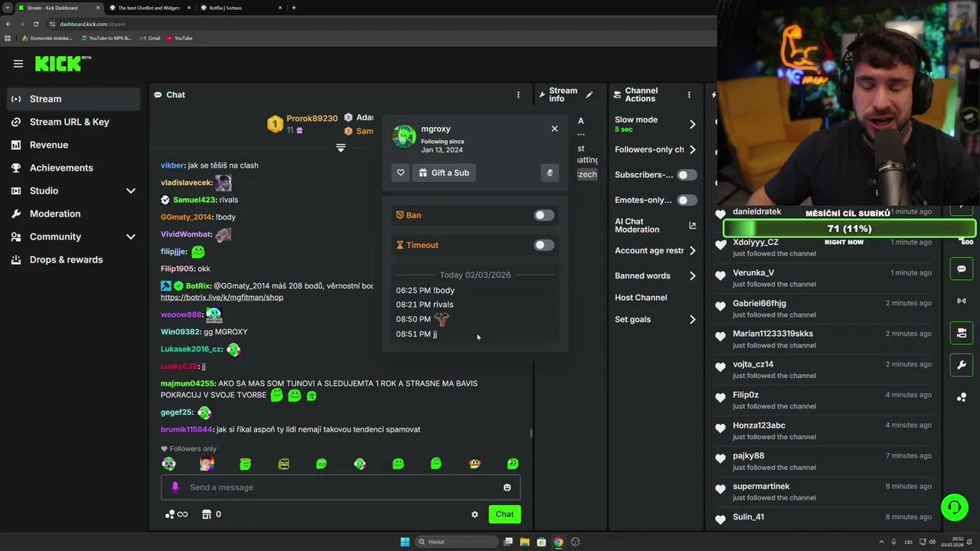
Task: Click follower Verunka_V in activity feed
Action: point(753,272)
